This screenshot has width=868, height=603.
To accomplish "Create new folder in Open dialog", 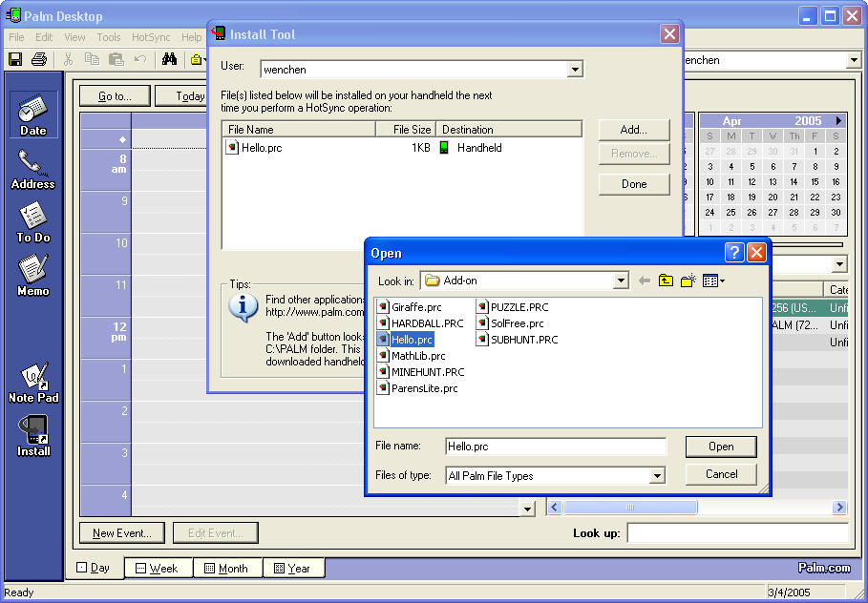I will 688,281.
